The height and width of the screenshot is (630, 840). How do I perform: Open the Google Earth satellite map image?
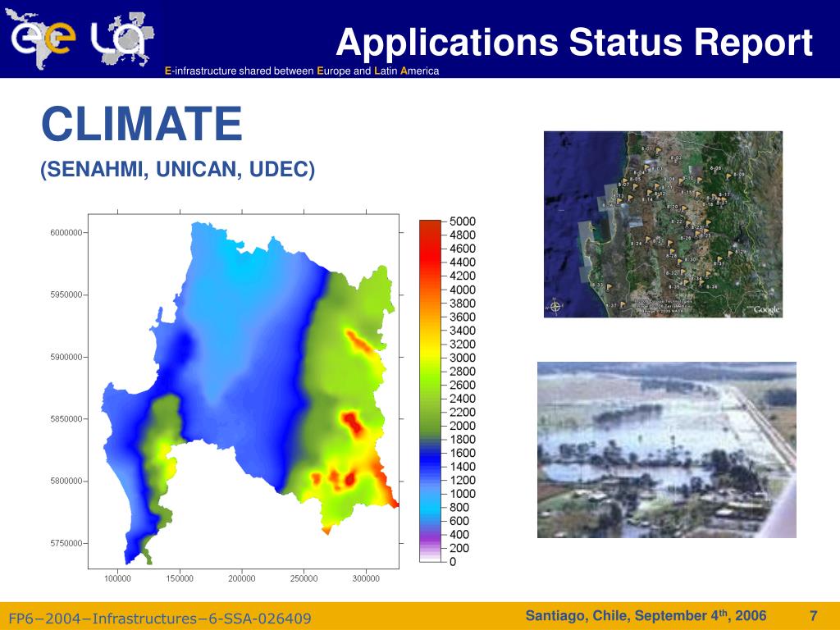(x=663, y=225)
